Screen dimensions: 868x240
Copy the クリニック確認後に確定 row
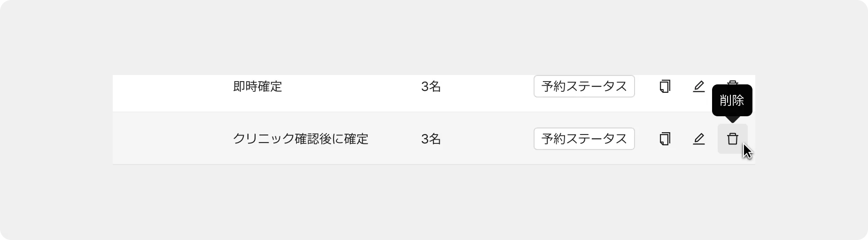pyautogui.click(x=665, y=139)
